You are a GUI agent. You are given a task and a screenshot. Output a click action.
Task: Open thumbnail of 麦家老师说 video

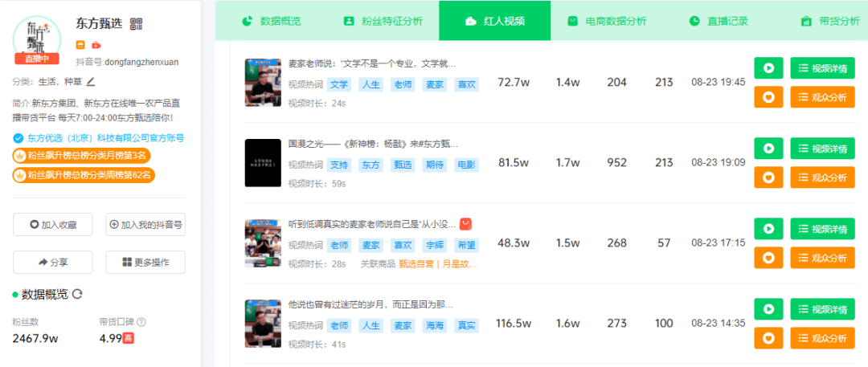tap(263, 83)
